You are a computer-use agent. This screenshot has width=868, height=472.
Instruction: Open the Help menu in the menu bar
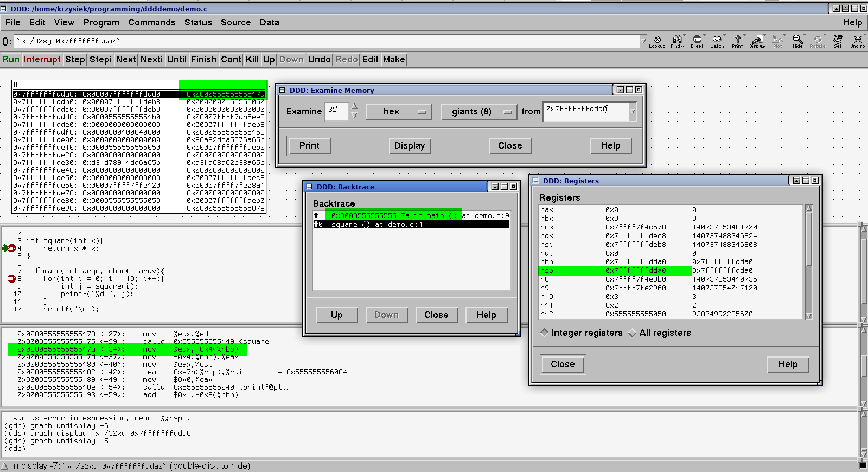[852, 22]
